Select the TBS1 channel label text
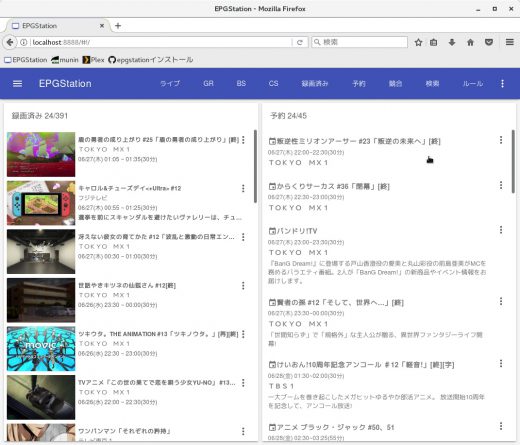The image size is (520, 445). 281,386
